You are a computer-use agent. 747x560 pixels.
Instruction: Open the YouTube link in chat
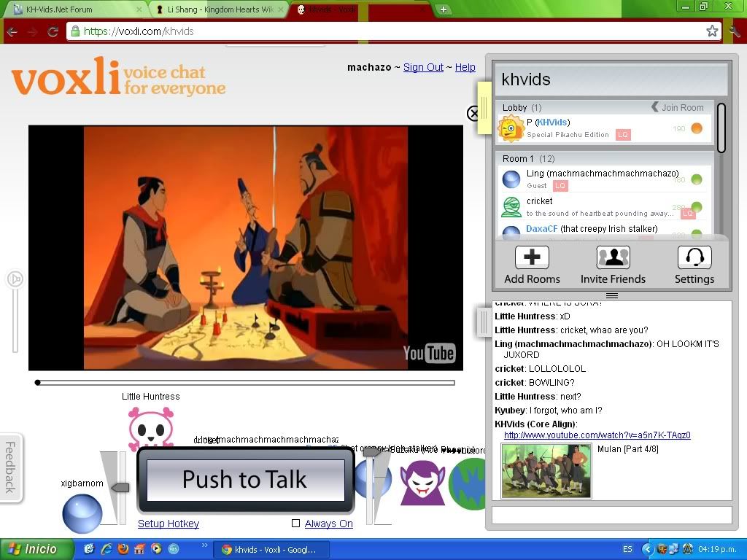click(x=597, y=435)
